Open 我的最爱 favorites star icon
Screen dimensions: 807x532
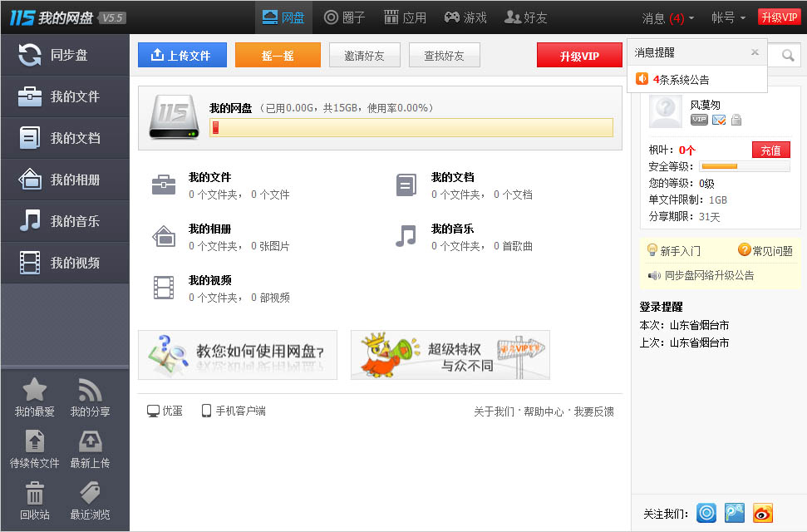pyautogui.click(x=34, y=390)
